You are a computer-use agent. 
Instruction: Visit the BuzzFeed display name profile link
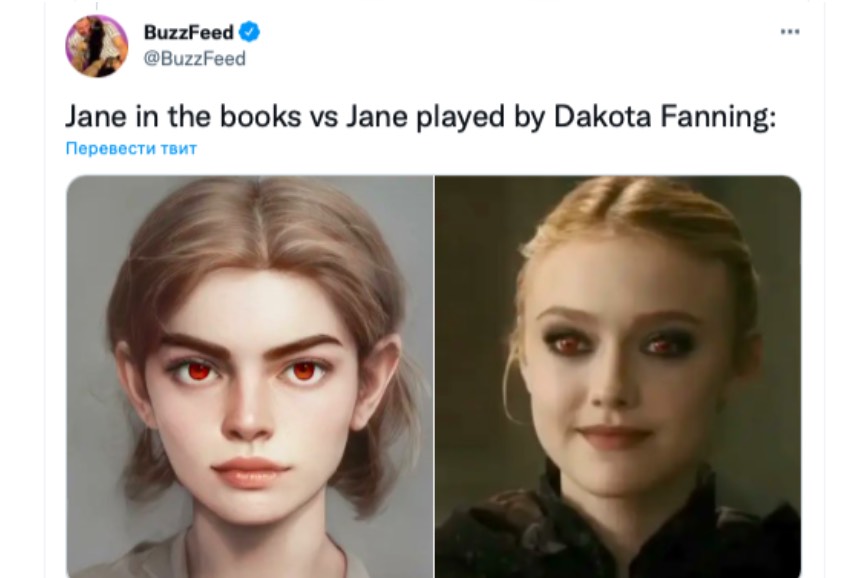coord(189,32)
